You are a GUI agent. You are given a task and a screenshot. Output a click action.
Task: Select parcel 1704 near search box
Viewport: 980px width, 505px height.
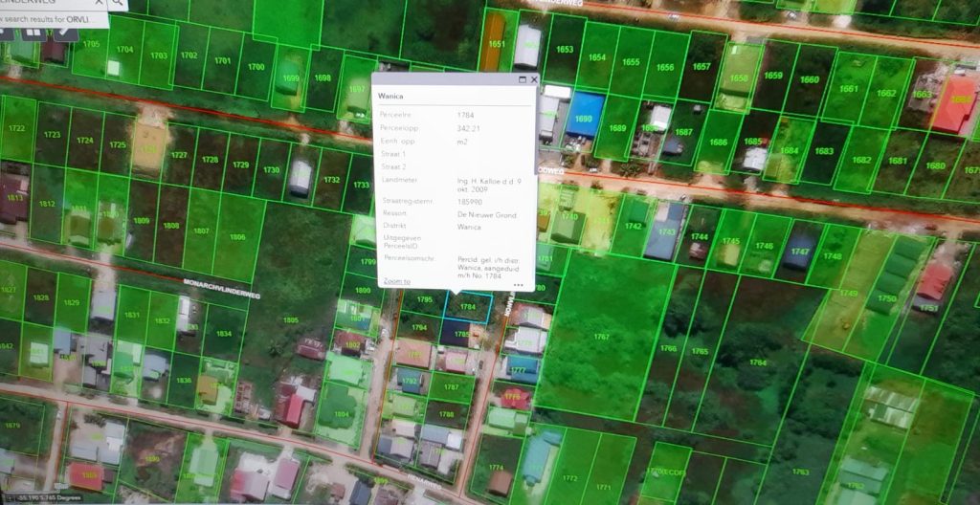point(124,50)
